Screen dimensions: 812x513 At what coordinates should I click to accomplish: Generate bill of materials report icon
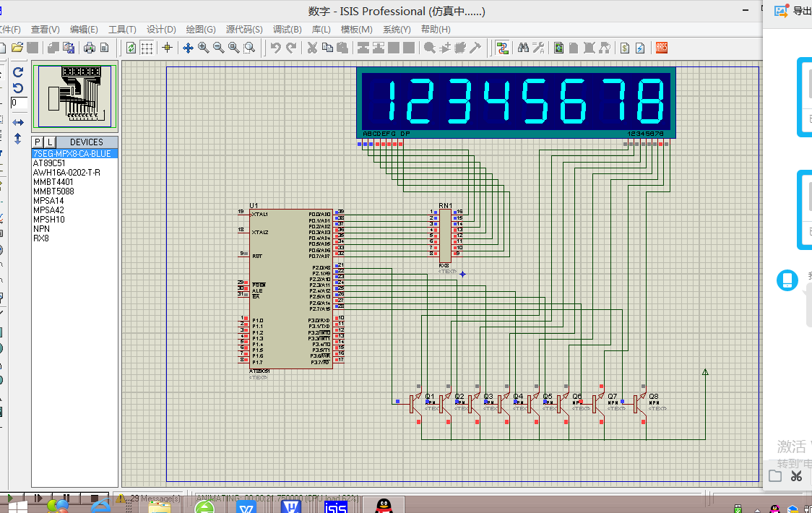click(625, 48)
